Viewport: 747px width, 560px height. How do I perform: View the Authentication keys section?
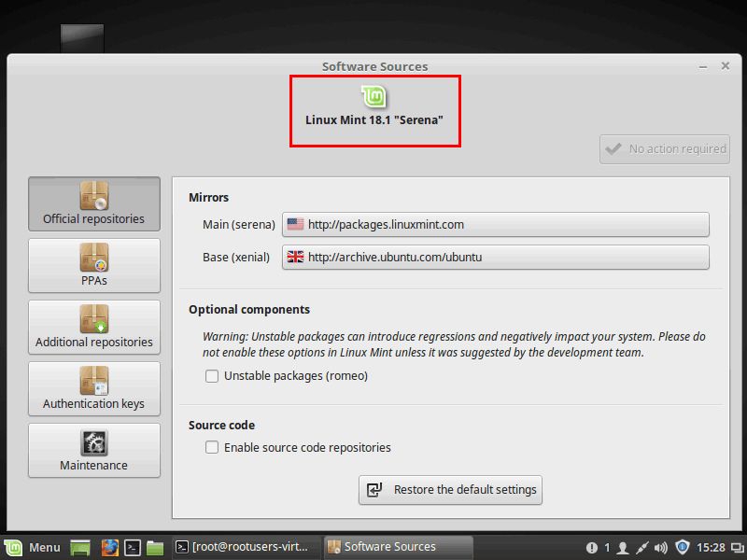(93, 389)
